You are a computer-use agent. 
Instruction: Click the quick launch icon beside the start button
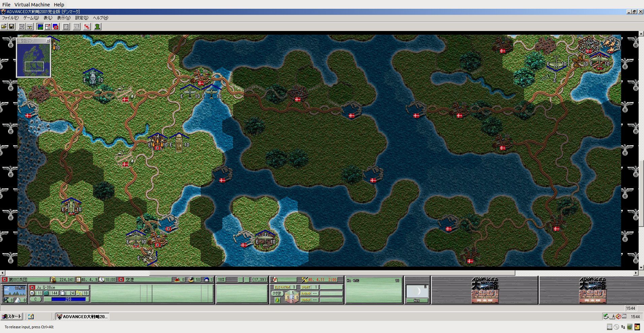pyautogui.click(x=31, y=316)
